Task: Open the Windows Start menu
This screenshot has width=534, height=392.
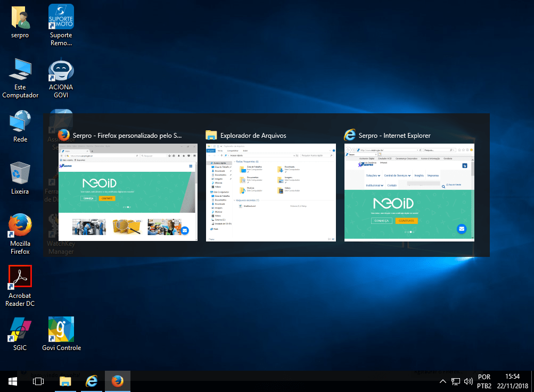Action: point(13,381)
